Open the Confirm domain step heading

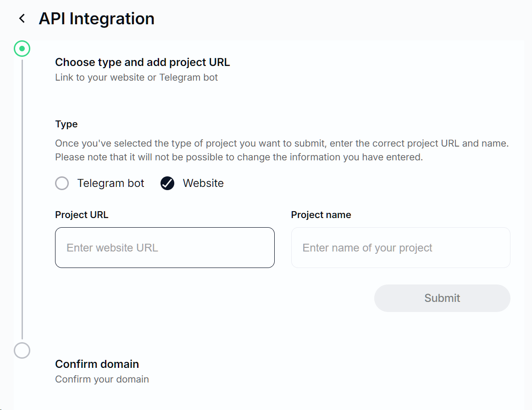[97, 364]
